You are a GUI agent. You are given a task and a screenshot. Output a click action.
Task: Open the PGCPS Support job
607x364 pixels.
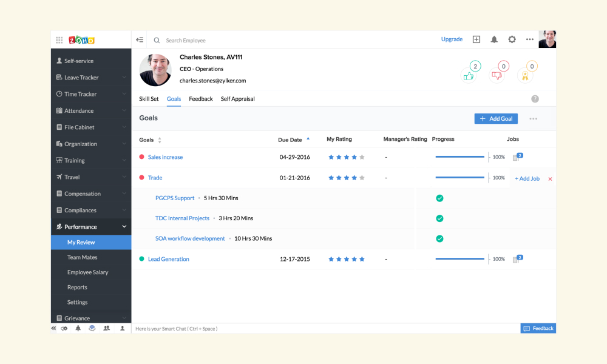(175, 198)
